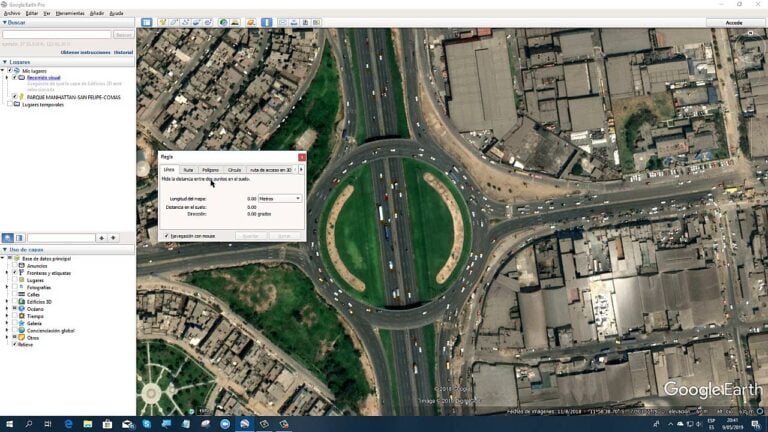Click the move down arrow button
The image size is (768, 432).
(x=113, y=238)
